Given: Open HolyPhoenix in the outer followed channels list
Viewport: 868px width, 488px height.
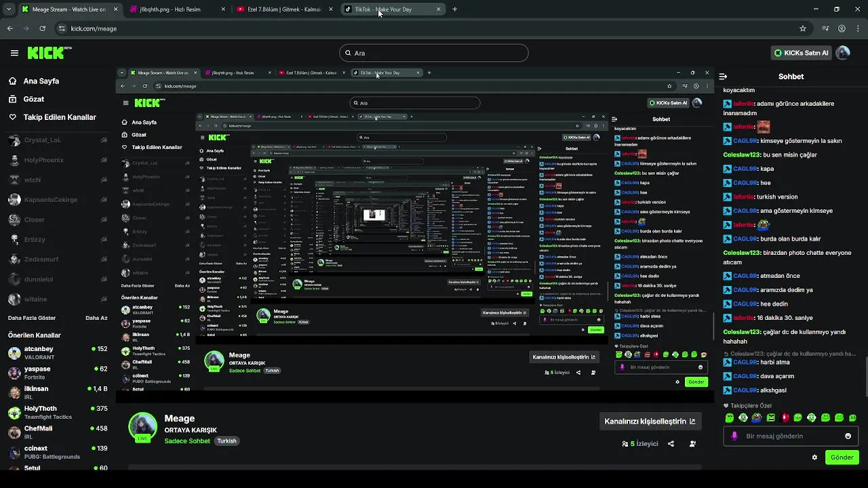Looking at the screenshot, I should pos(58,160).
